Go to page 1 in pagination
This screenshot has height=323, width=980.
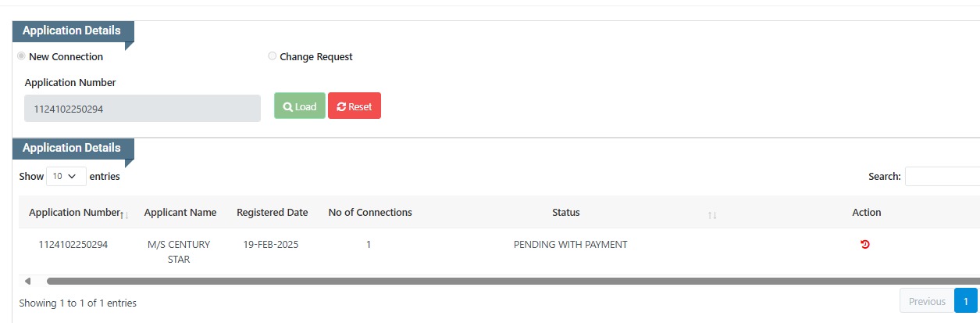[966, 301]
